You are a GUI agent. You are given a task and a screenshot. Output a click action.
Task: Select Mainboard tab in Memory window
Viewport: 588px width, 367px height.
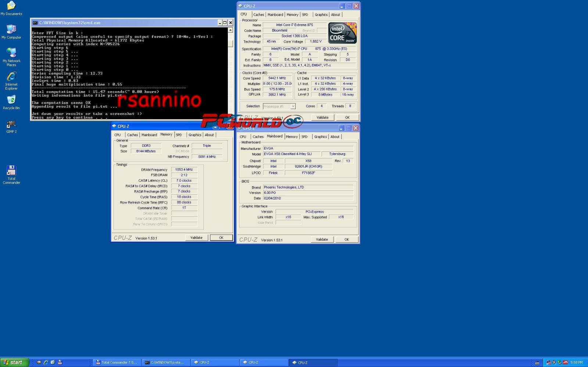[x=149, y=135]
